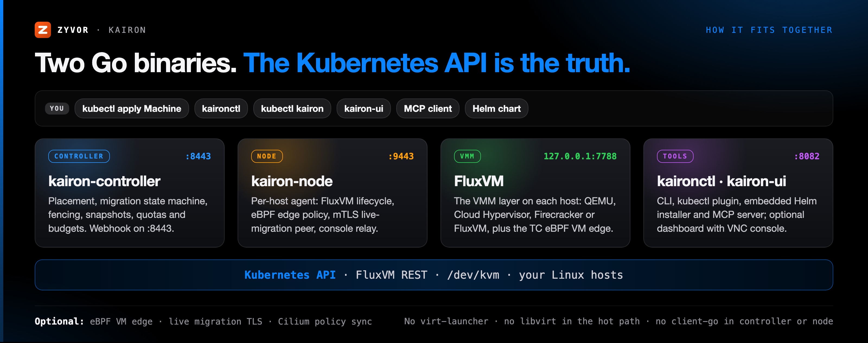Screen dimensions: 868x343
Task: Click '/dev/kvm' in the bottom bar
Action: (473, 275)
